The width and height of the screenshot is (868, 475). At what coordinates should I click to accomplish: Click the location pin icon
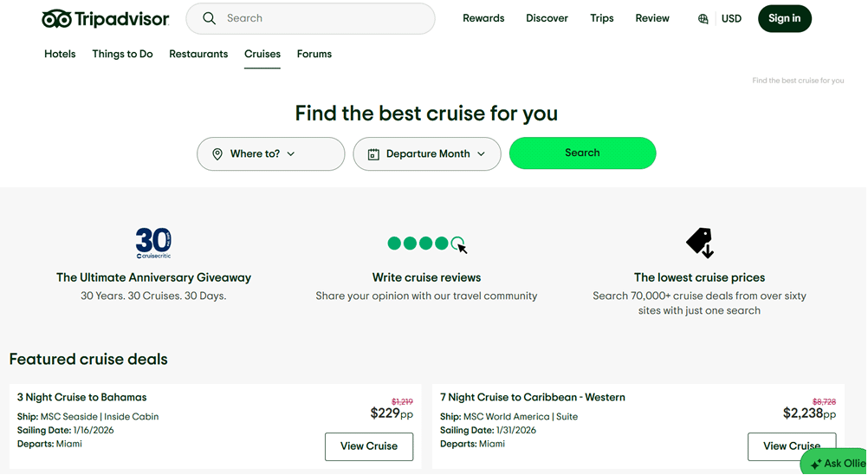point(217,154)
